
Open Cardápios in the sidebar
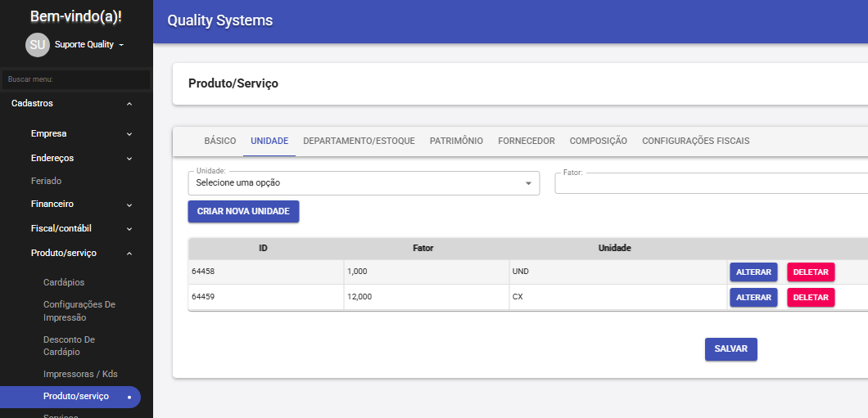pyautogui.click(x=64, y=282)
